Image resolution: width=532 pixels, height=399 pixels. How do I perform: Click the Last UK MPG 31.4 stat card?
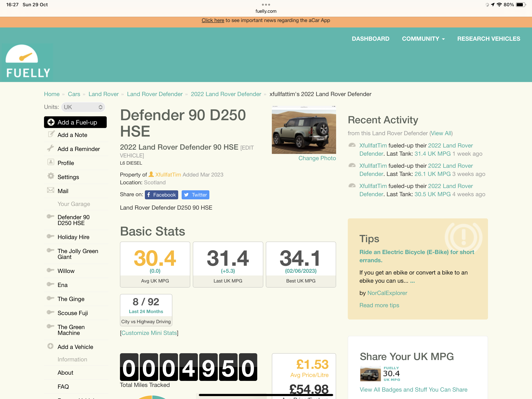pos(228,265)
